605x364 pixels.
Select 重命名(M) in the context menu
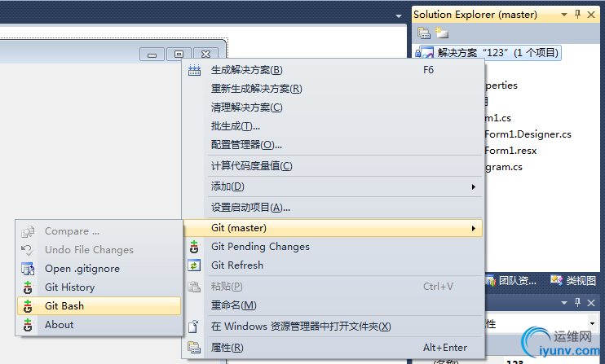(x=234, y=305)
